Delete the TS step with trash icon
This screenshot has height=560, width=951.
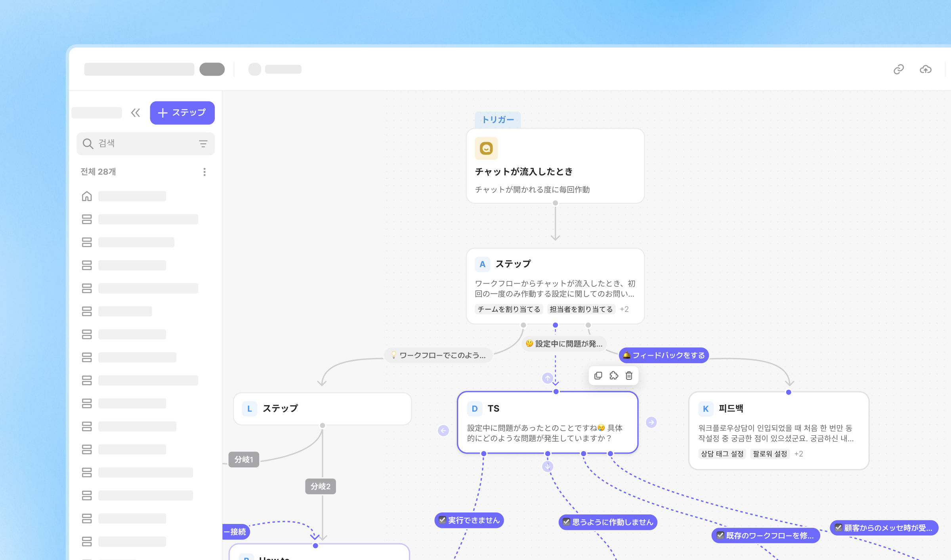click(x=629, y=375)
